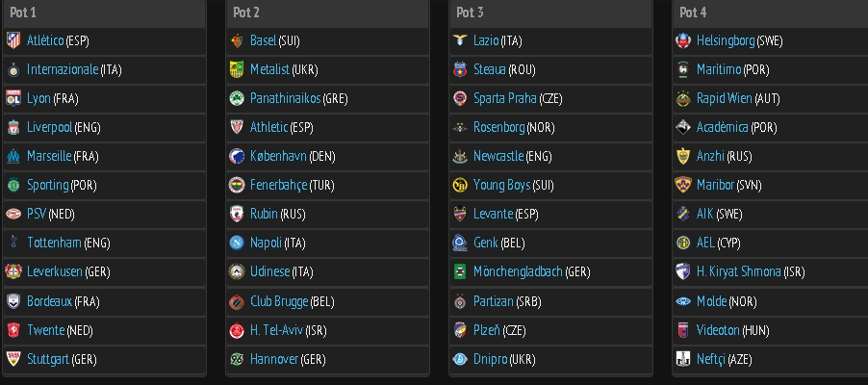Viewport: 868px width, 385px height.
Task: Follow the H. Kiryat Shmona link
Action: [x=739, y=271]
